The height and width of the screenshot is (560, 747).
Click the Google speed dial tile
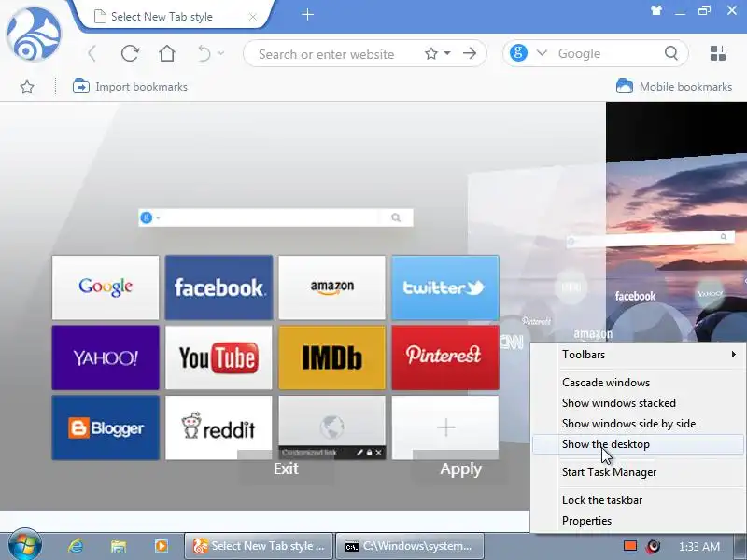pyautogui.click(x=106, y=287)
